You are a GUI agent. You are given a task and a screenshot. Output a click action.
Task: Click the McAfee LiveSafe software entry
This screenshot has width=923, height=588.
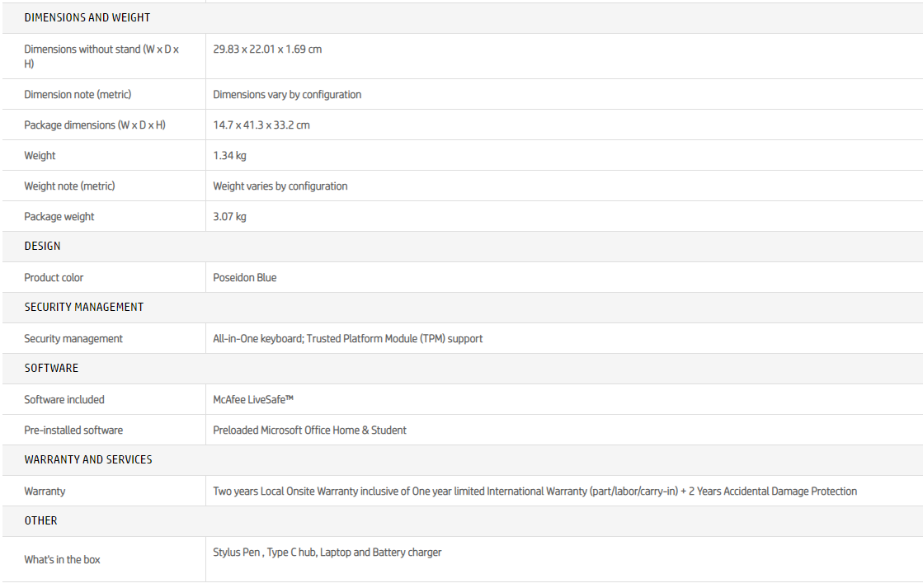pos(253,400)
